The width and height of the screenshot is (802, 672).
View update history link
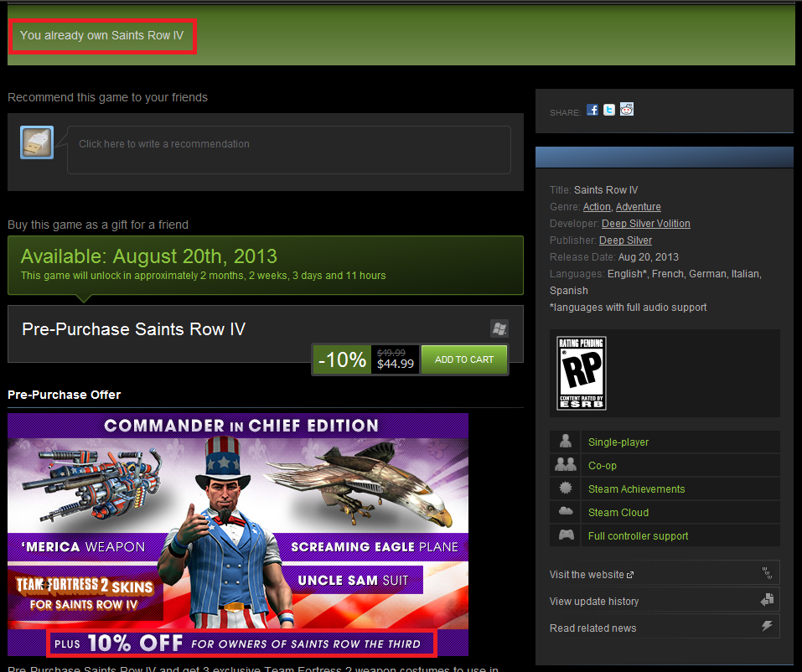(x=594, y=602)
